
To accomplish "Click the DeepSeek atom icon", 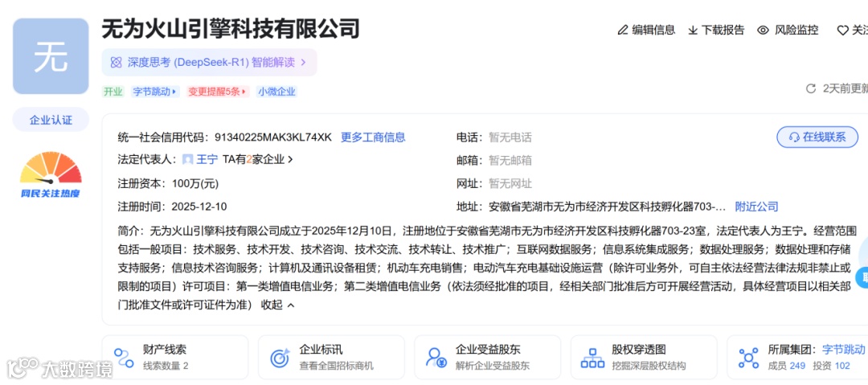I will click(116, 62).
